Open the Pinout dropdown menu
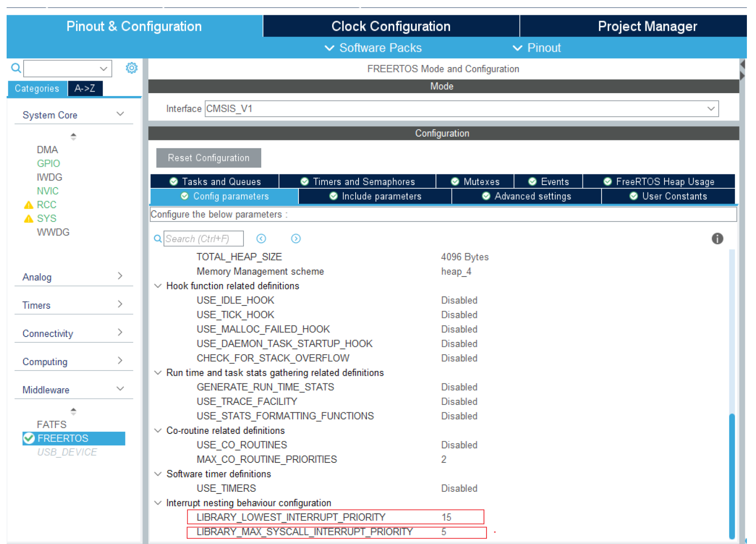The image size is (756, 544). pyautogui.click(x=537, y=48)
